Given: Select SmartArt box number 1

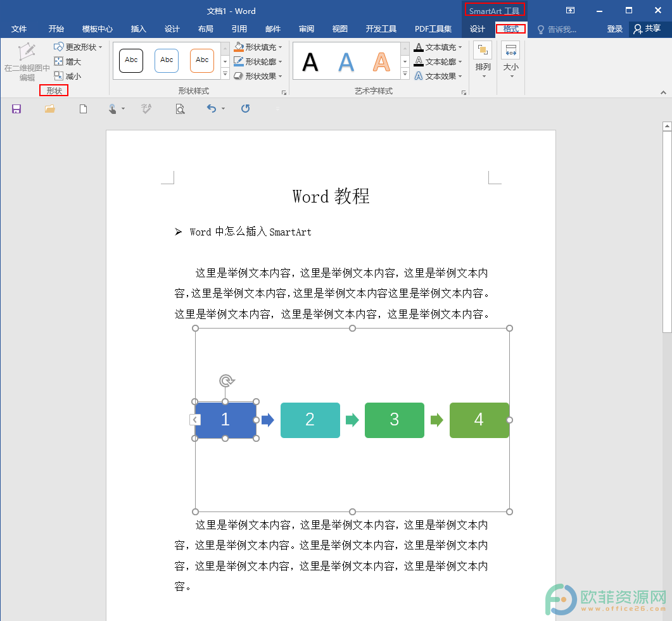Looking at the screenshot, I should click(225, 420).
